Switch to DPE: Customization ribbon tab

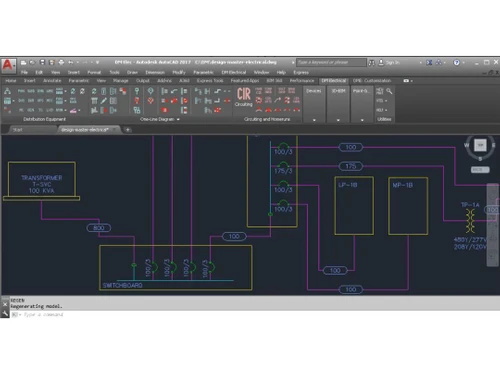(372, 81)
